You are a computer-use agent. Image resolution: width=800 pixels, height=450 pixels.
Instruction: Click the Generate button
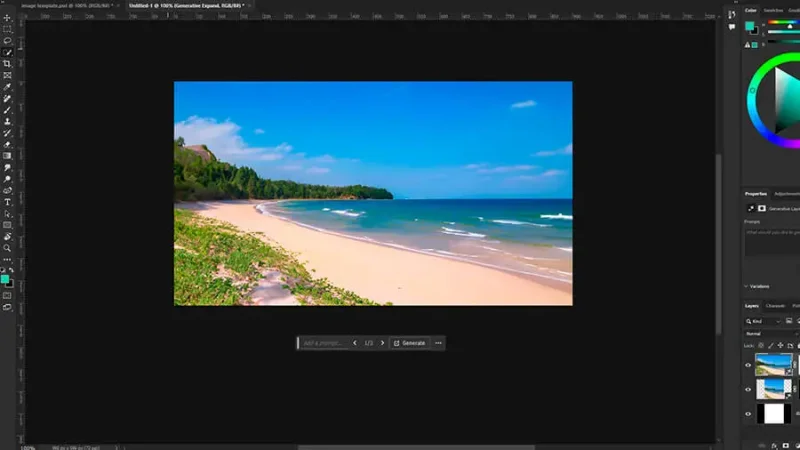click(x=409, y=343)
